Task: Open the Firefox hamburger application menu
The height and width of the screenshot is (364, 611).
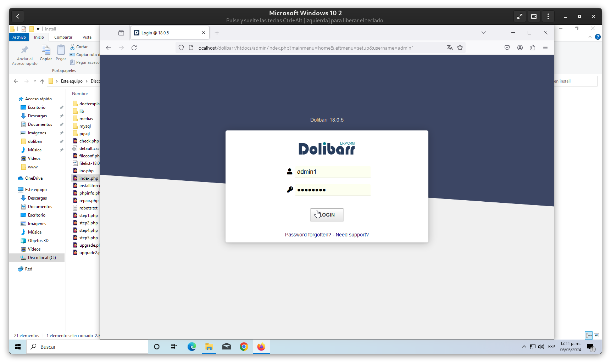Action: (545, 48)
